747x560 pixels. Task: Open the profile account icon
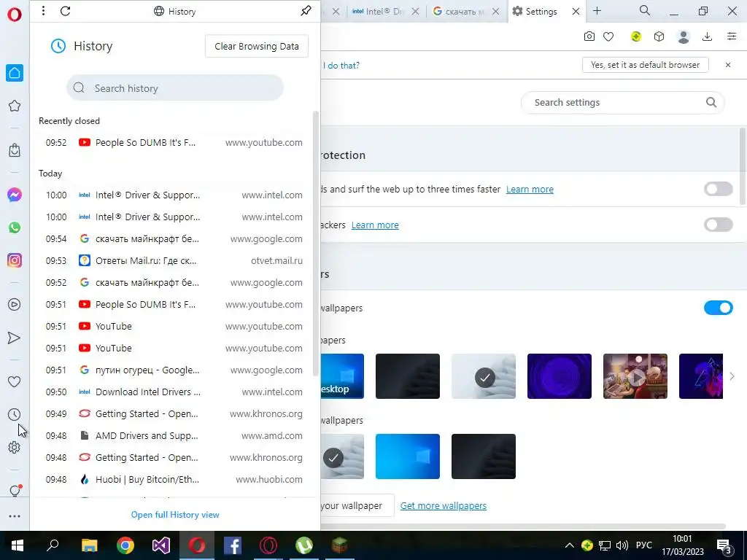(684, 36)
